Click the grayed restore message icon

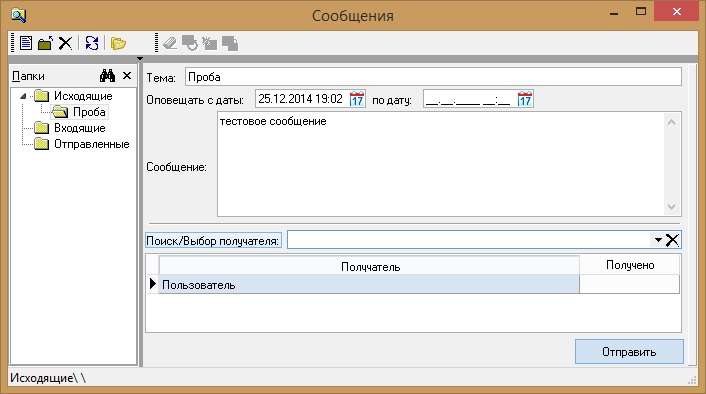point(190,43)
